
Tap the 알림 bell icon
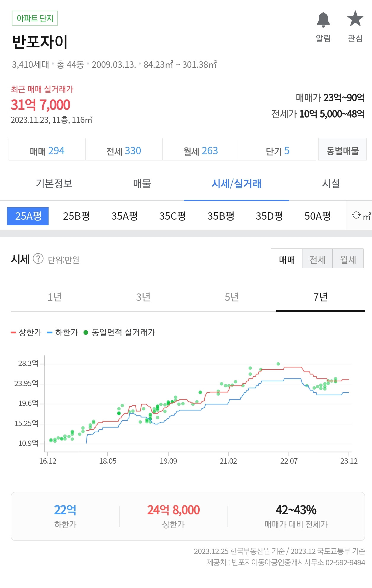[x=323, y=20]
